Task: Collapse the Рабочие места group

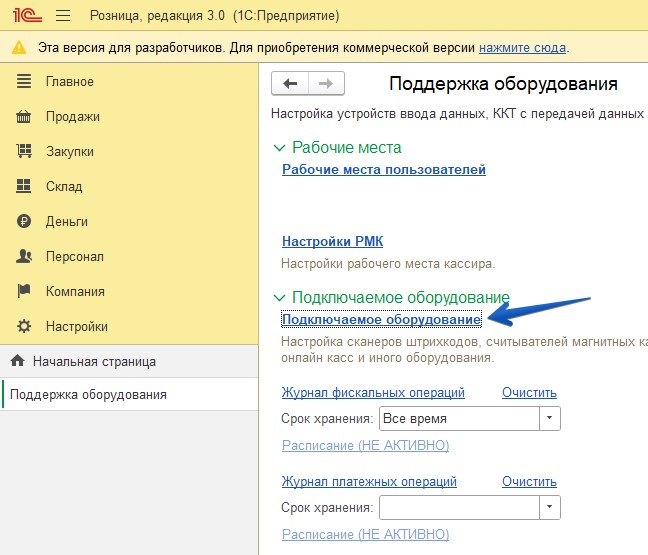Action: (280, 148)
